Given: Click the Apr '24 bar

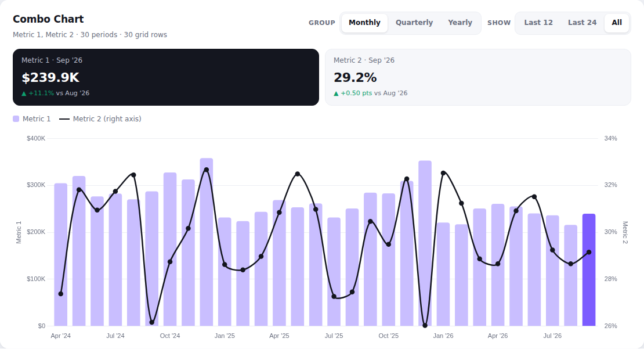Looking at the screenshot, I should click(x=61, y=254).
